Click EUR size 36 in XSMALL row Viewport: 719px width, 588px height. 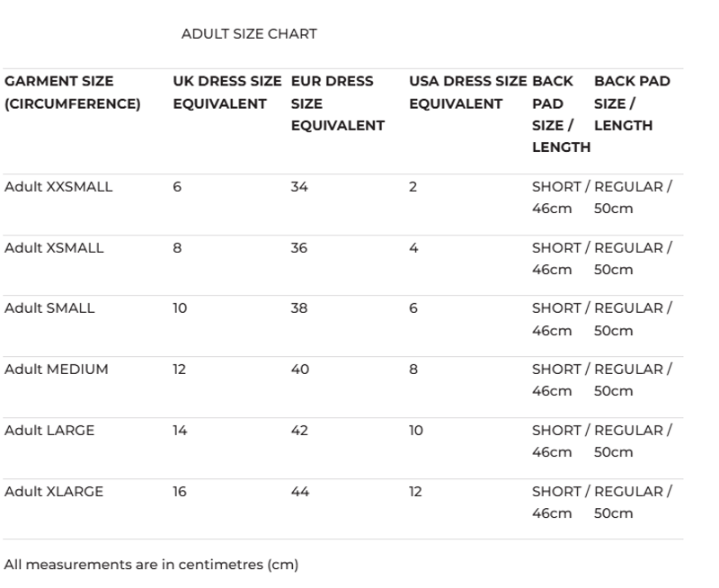tap(299, 248)
